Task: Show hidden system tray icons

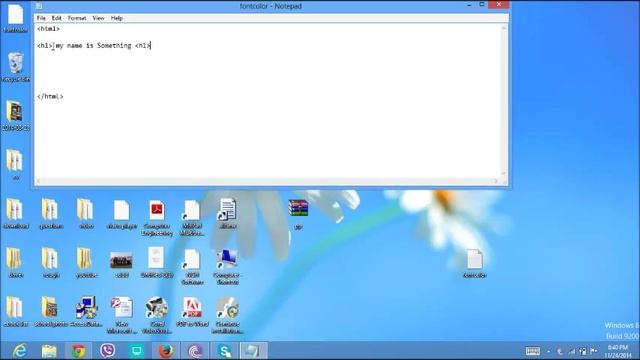Action: point(549,351)
